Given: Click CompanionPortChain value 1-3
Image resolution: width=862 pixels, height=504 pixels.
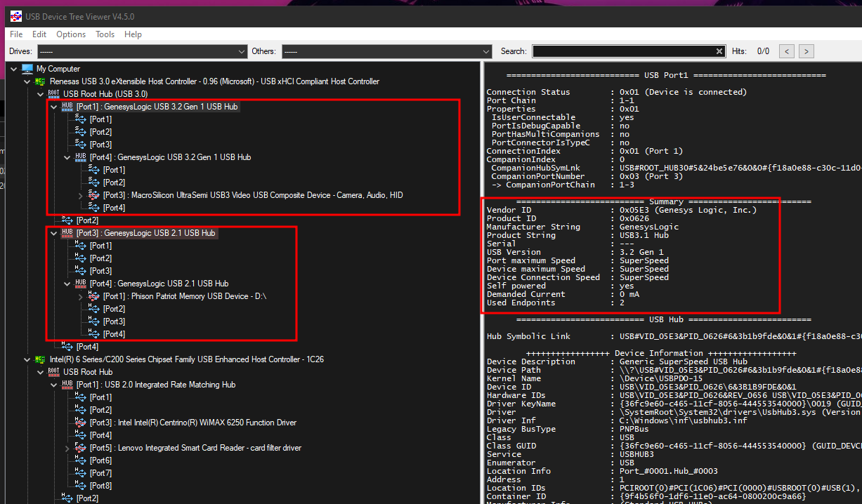Looking at the screenshot, I should click(627, 185).
